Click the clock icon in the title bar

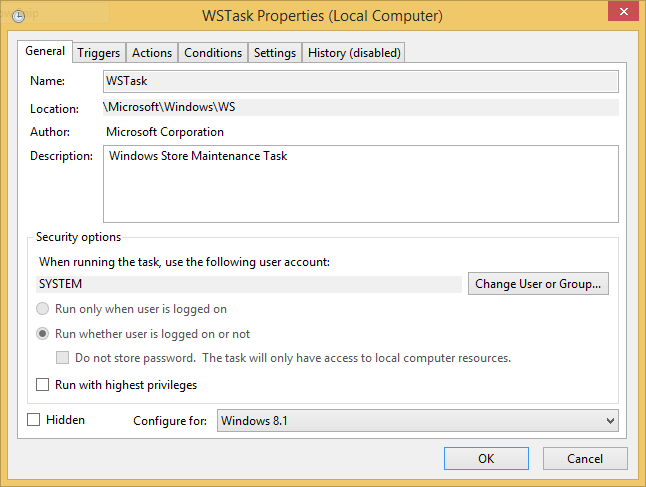pos(17,16)
